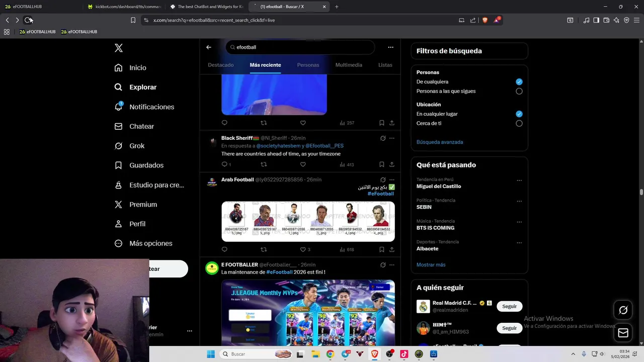
Task: Switch to Personas tab
Action: click(x=308, y=65)
